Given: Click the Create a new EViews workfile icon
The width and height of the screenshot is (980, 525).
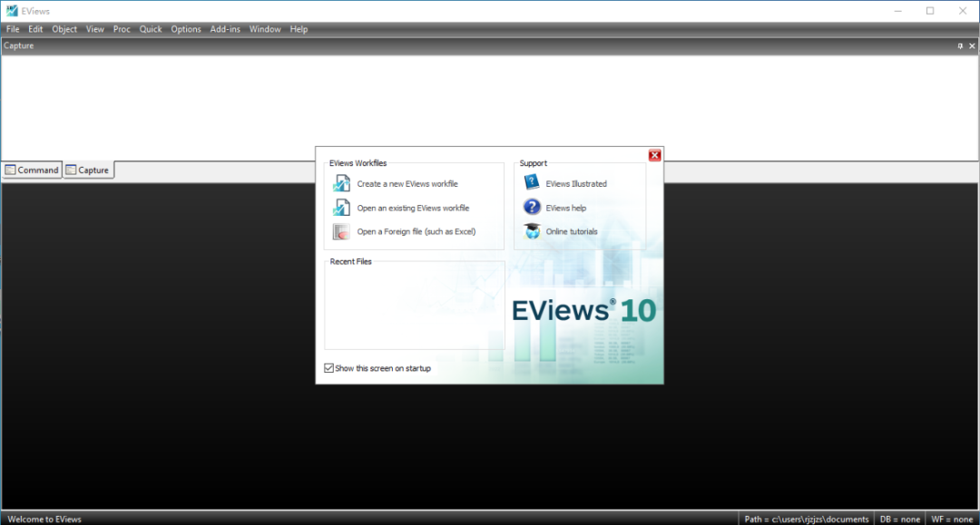Looking at the screenshot, I should click(341, 183).
